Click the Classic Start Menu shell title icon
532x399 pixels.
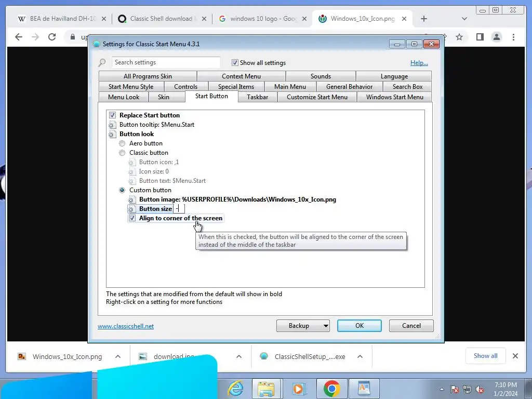(97, 44)
